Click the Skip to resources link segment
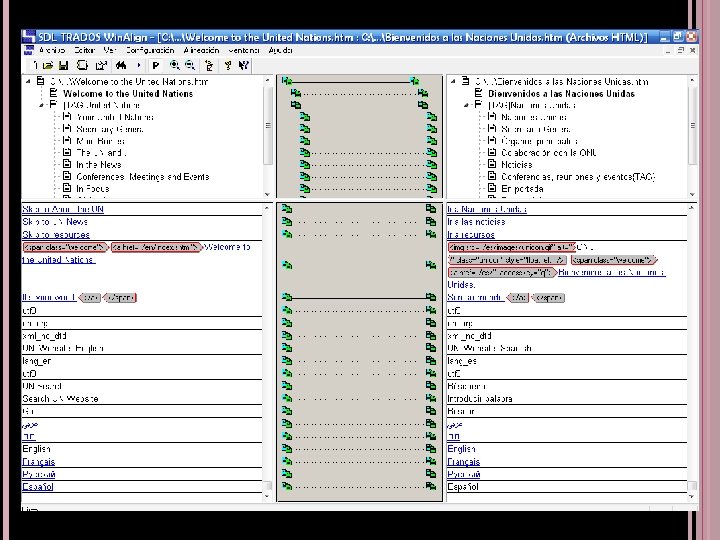Viewport: 720px width, 540px height. click(x=56, y=234)
